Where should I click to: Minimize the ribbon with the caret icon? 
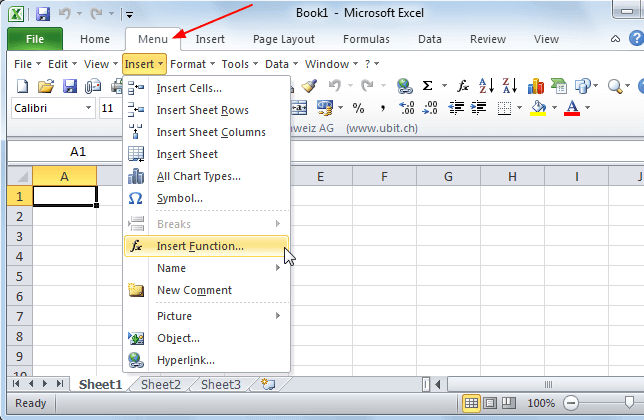pyautogui.click(x=615, y=39)
